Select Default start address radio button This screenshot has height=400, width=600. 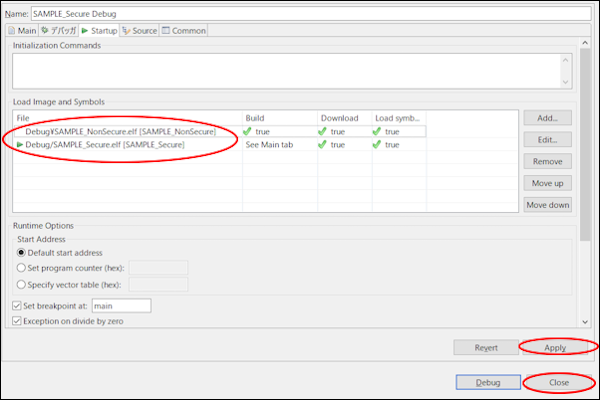22,252
